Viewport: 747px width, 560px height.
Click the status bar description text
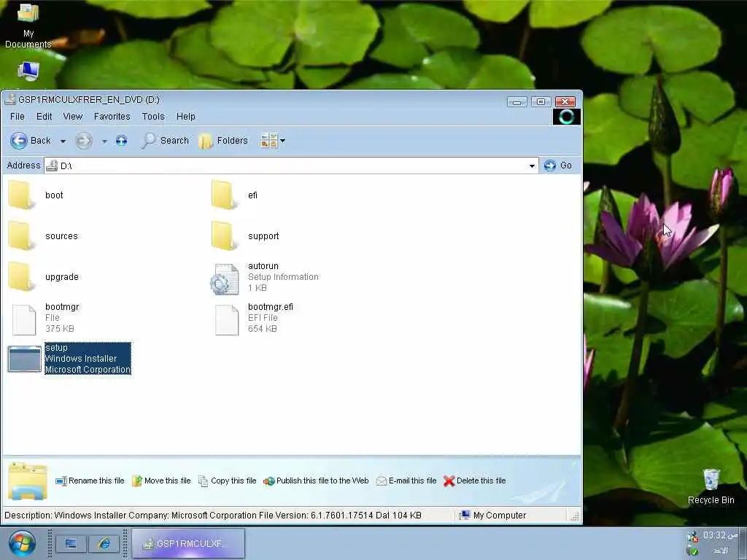(213, 516)
